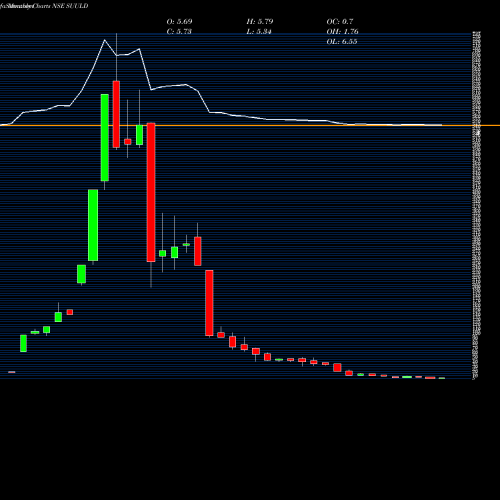Click the 'OL: 6.55' reading
This screenshot has height=500, width=500.
[x=342, y=42]
